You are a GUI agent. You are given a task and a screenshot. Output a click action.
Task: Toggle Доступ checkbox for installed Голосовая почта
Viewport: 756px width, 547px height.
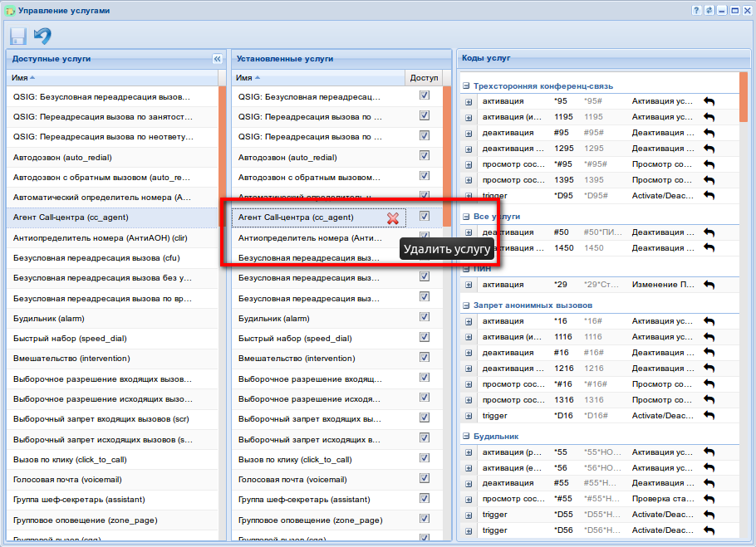(x=425, y=479)
